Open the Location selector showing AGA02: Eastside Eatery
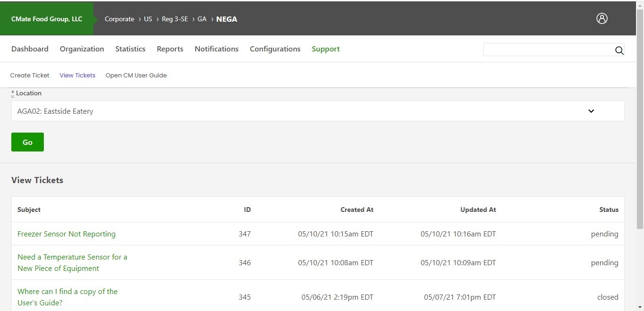Viewport: 644px width, 311px height. tap(317, 111)
